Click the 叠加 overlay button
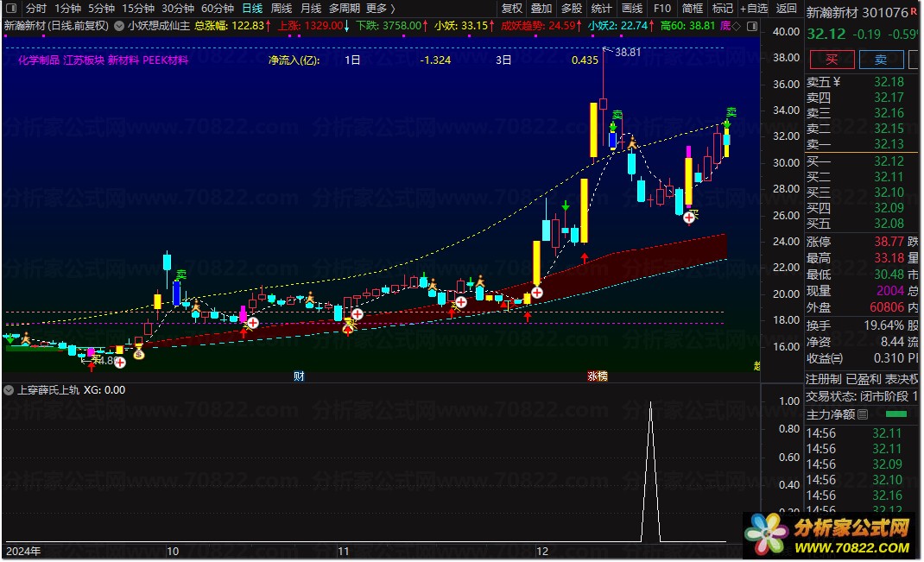The height and width of the screenshot is (562, 924). coord(541,9)
